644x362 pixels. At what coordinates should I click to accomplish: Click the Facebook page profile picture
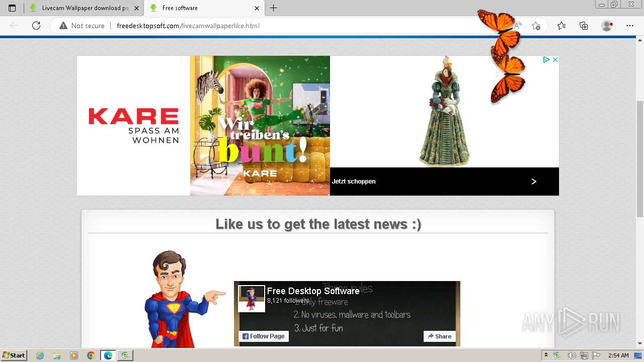click(251, 299)
